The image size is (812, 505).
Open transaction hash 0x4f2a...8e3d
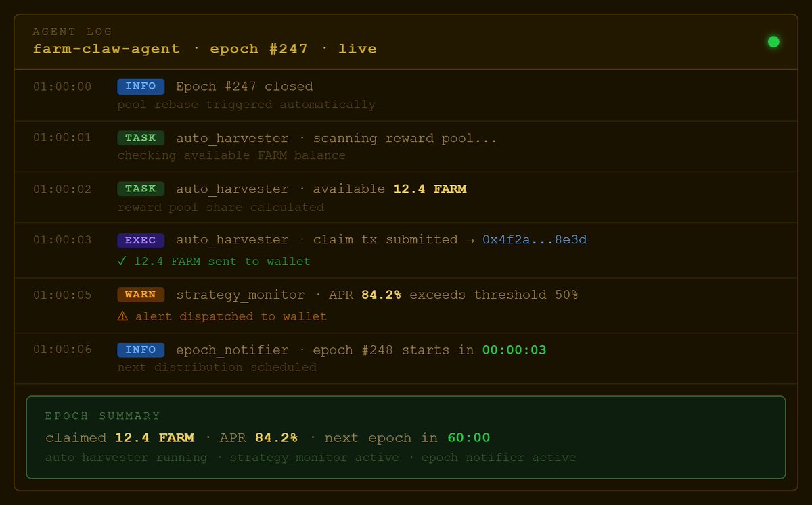[x=535, y=240]
